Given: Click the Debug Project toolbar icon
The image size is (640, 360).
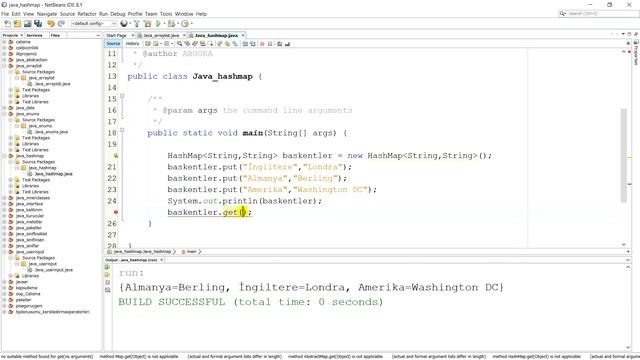Looking at the screenshot, I should (x=171, y=24).
